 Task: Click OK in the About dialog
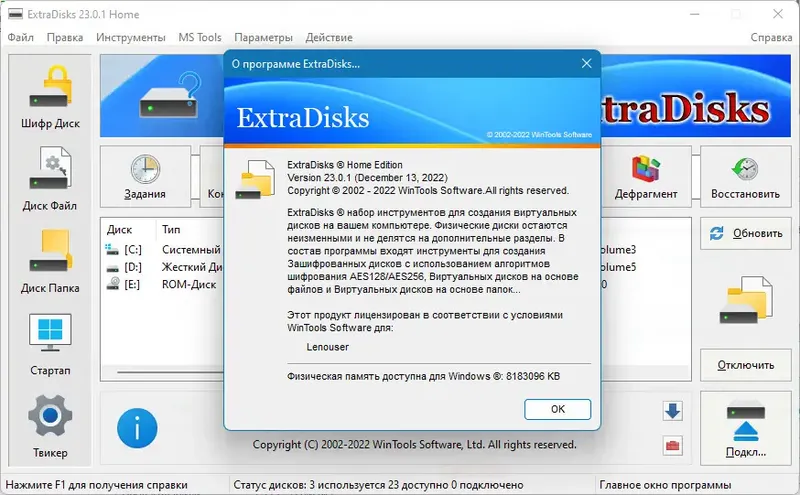tap(558, 409)
